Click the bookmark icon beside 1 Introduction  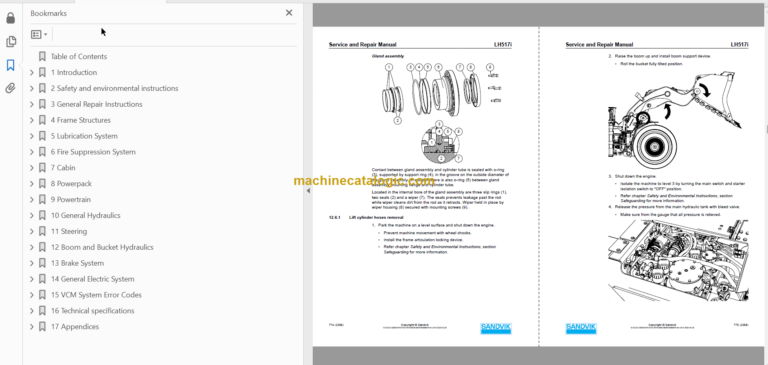pos(42,73)
